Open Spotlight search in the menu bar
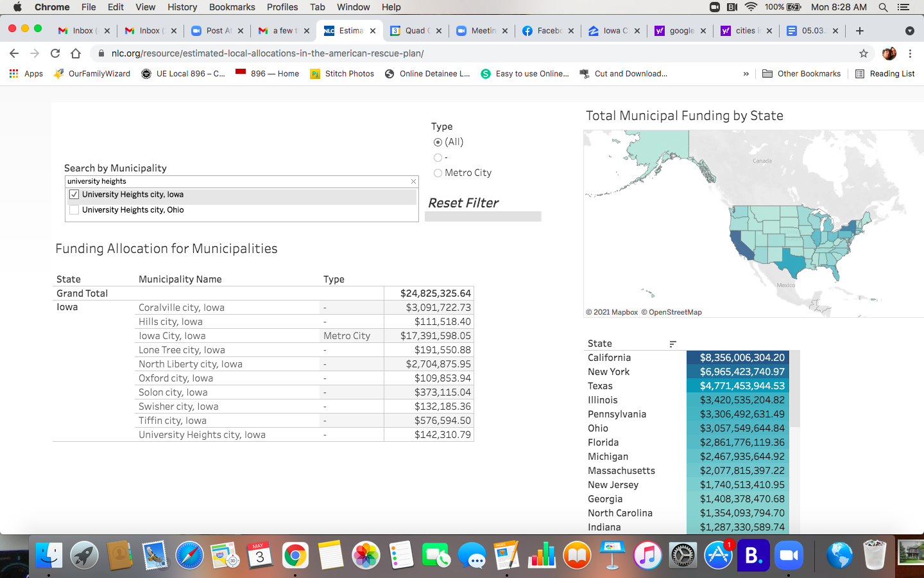Viewport: 924px width, 578px height. point(883,7)
